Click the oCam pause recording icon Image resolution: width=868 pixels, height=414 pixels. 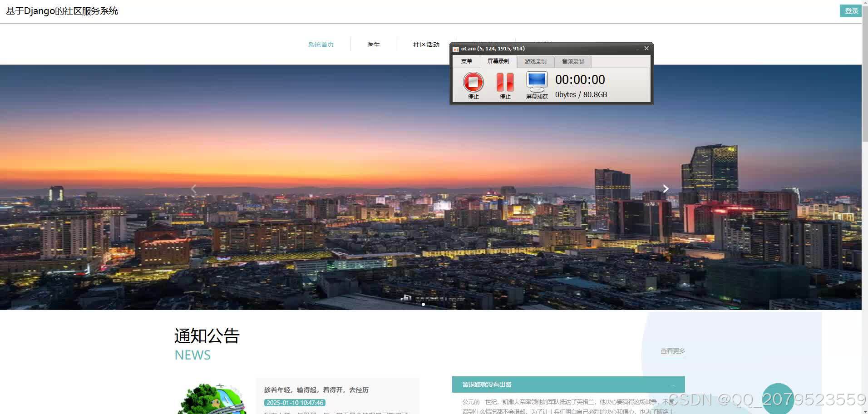click(505, 82)
